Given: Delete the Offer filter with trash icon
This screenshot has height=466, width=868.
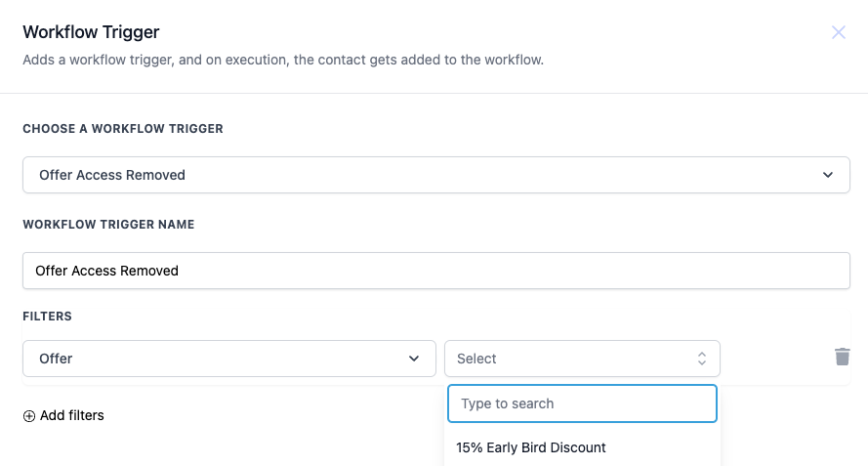Looking at the screenshot, I should coord(842,357).
